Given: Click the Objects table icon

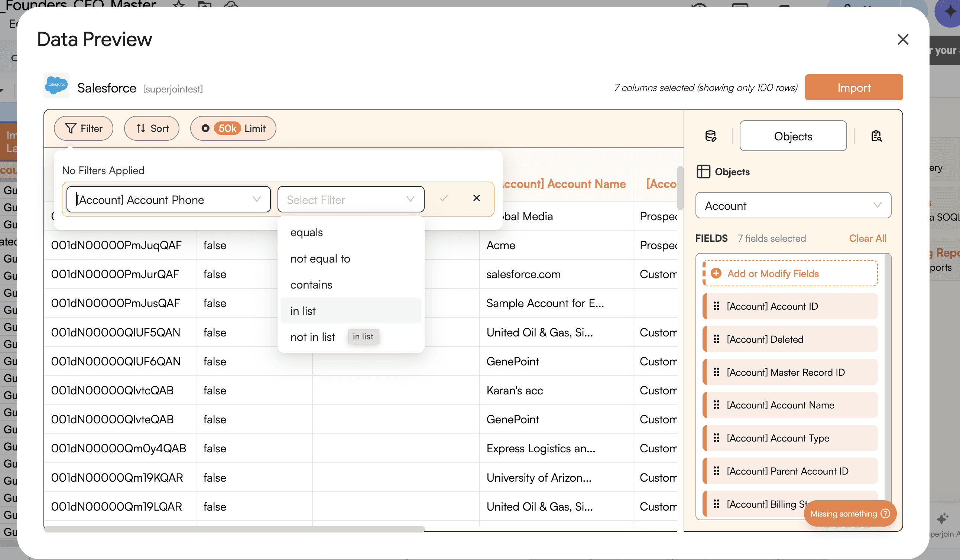Looking at the screenshot, I should [703, 172].
